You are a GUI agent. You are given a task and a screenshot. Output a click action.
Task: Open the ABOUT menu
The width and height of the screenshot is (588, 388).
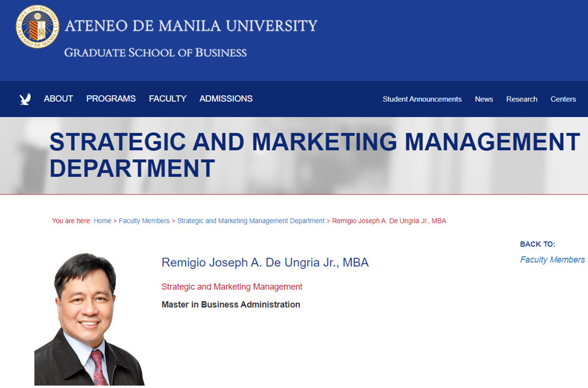point(58,99)
